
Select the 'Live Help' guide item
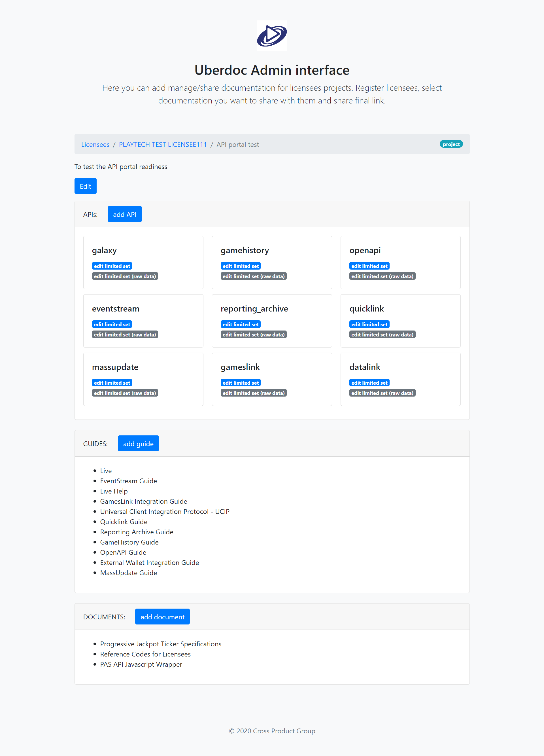[114, 491]
